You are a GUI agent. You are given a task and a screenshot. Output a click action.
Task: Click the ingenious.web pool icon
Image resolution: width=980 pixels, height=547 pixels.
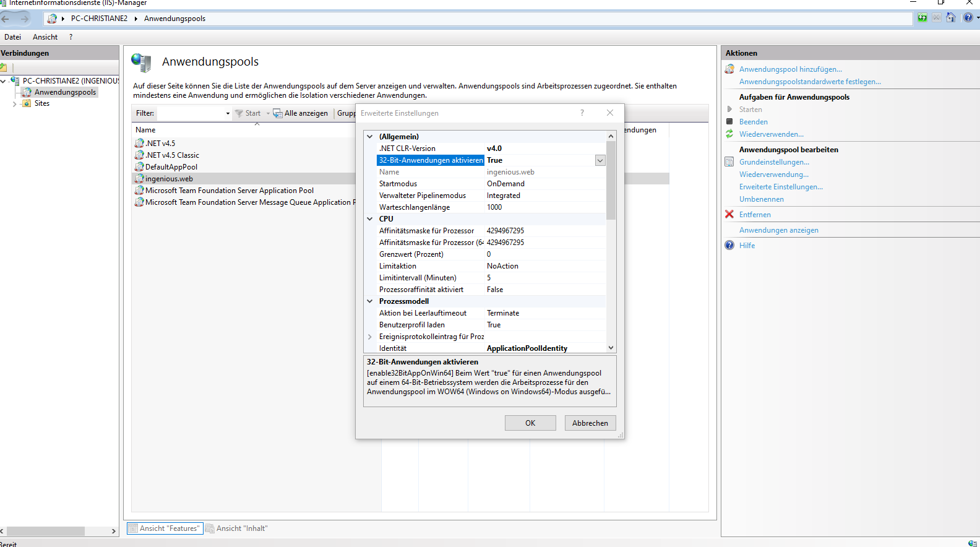click(x=139, y=178)
